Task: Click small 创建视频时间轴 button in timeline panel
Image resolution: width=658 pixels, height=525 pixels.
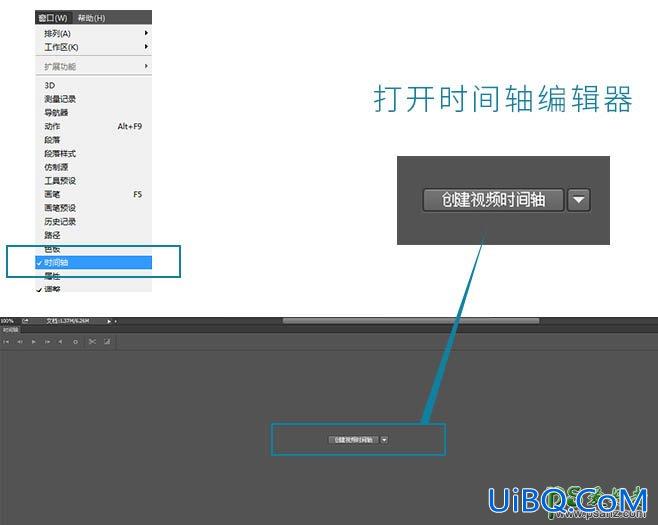Action: click(x=353, y=440)
